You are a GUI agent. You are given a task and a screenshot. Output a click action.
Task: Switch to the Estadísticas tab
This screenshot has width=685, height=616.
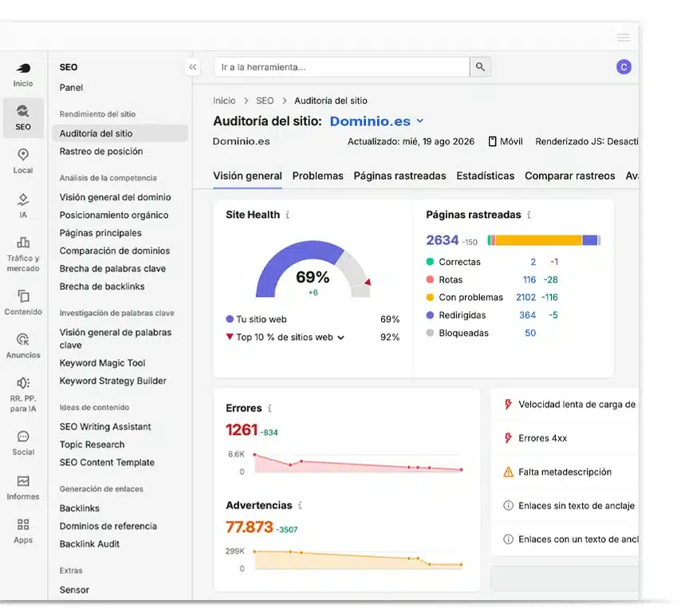(486, 176)
